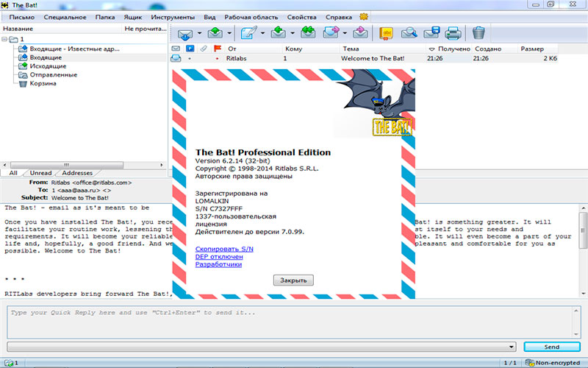Open the Инструменты menu

pyautogui.click(x=173, y=17)
